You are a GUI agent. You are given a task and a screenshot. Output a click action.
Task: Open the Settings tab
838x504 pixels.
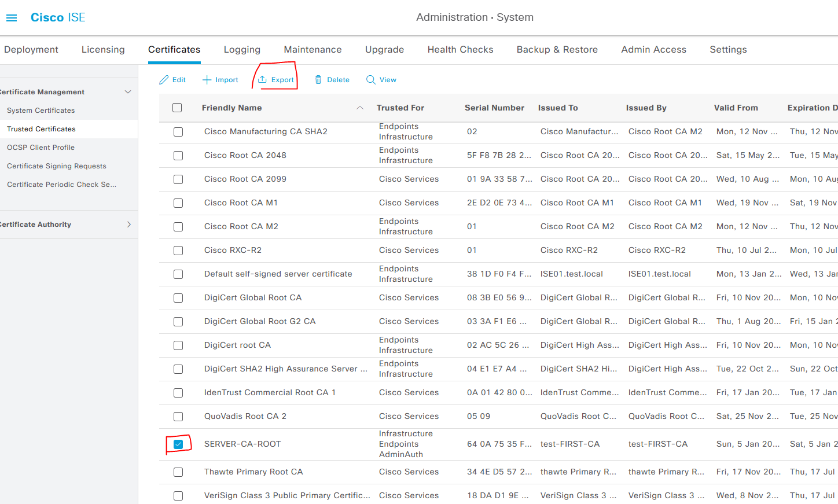click(x=728, y=50)
